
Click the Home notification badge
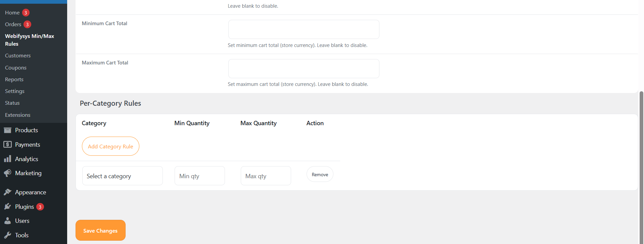26,13
